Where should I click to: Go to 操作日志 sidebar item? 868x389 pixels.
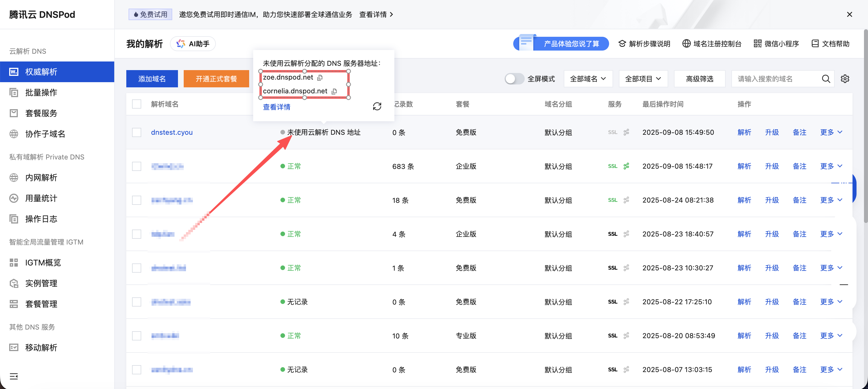(x=41, y=219)
